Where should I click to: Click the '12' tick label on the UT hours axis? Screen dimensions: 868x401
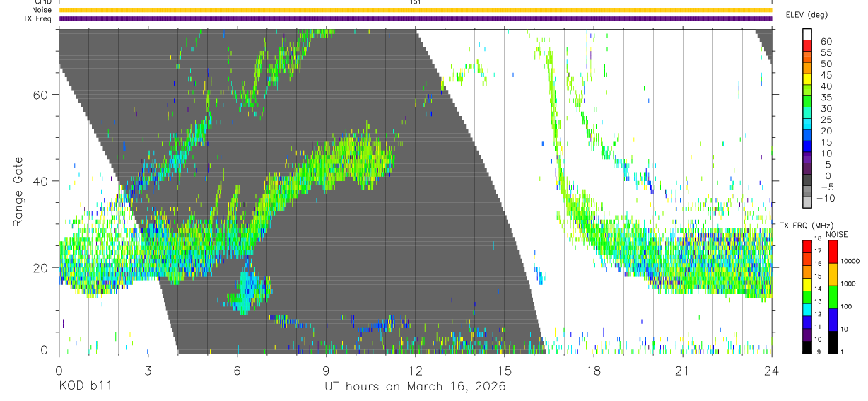[x=415, y=371]
